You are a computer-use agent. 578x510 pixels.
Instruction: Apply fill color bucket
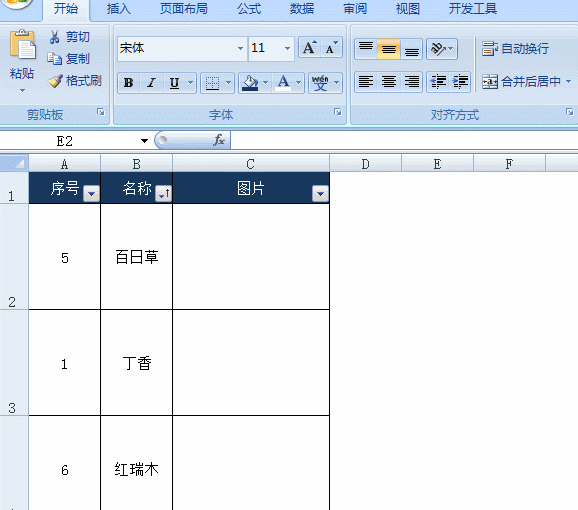click(250, 83)
